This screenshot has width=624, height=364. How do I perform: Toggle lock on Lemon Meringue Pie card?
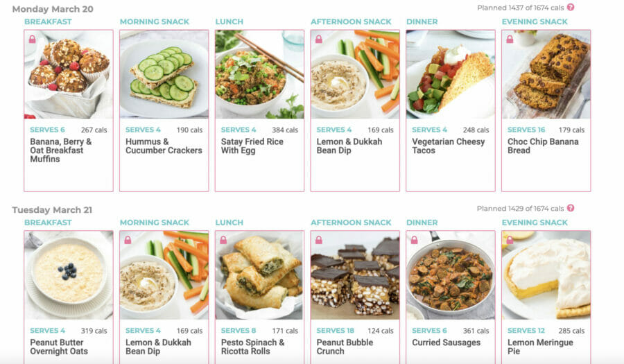[510, 240]
